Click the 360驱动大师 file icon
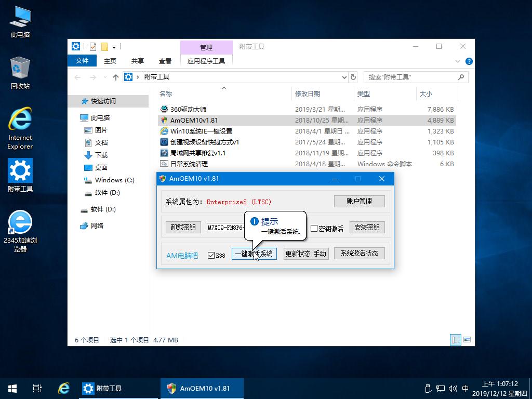The width and height of the screenshot is (532, 399). click(164, 109)
